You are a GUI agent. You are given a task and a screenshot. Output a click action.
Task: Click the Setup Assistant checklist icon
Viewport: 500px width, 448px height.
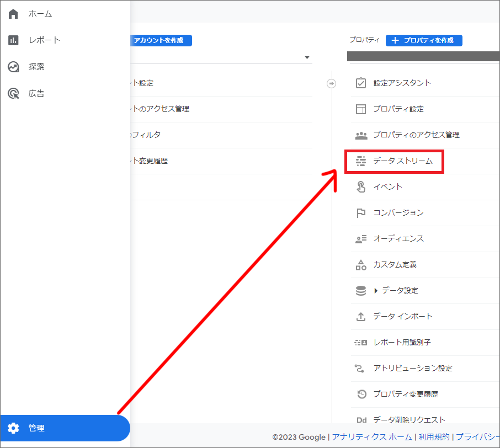(360, 83)
